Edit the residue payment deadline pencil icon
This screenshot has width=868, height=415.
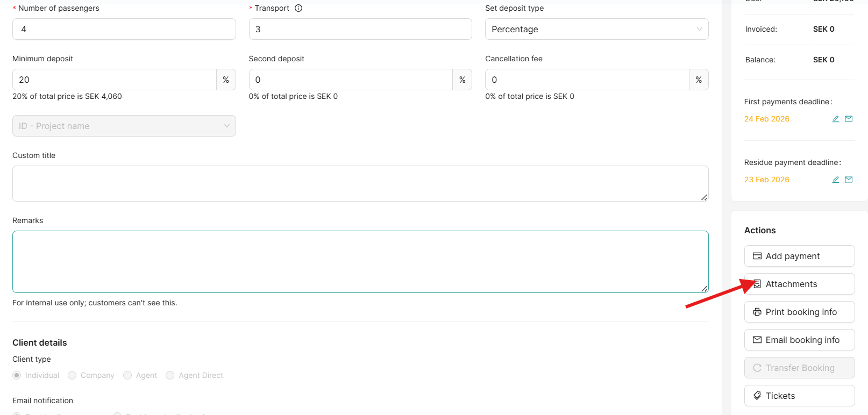tap(836, 180)
